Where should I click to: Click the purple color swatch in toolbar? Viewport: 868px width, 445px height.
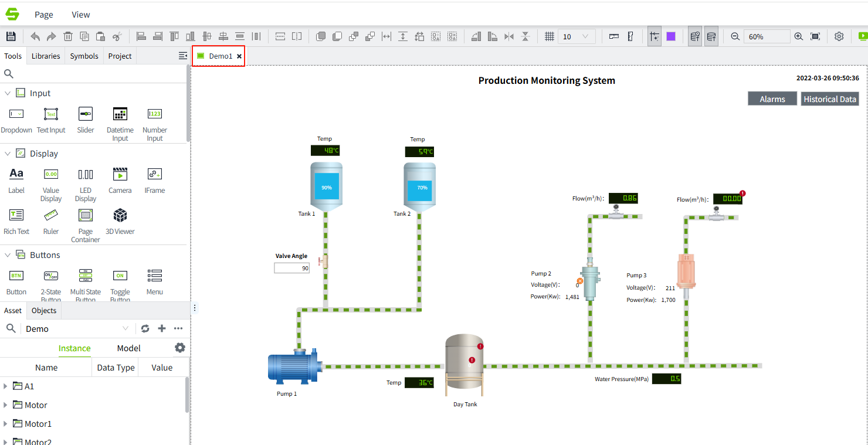point(671,36)
